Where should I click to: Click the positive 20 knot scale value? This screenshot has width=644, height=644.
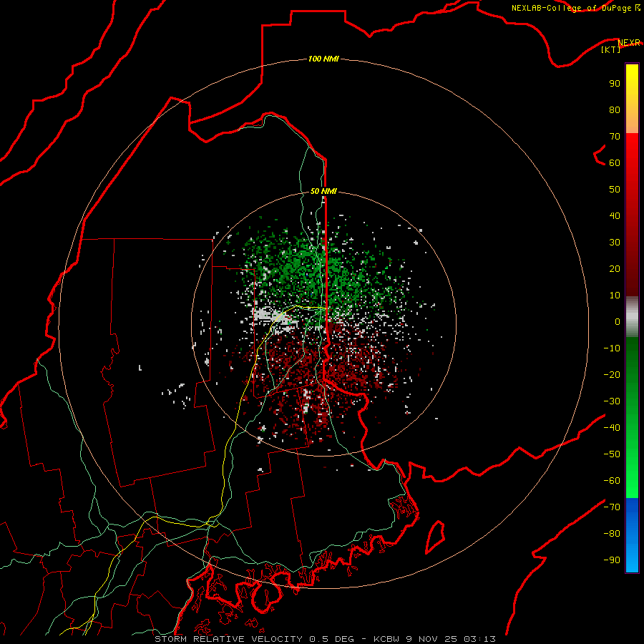click(x=615, y=268)
